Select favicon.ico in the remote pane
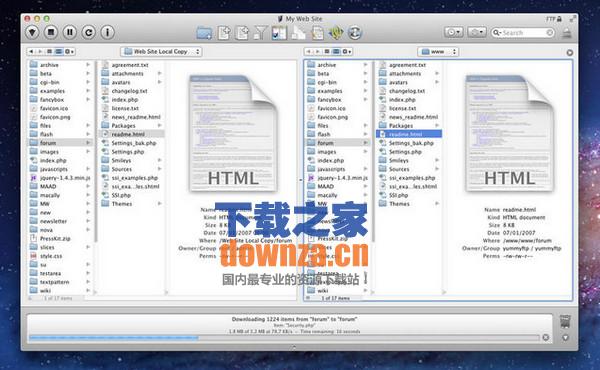The height and width of the screenshot is (370, 600). coord(331,108)
